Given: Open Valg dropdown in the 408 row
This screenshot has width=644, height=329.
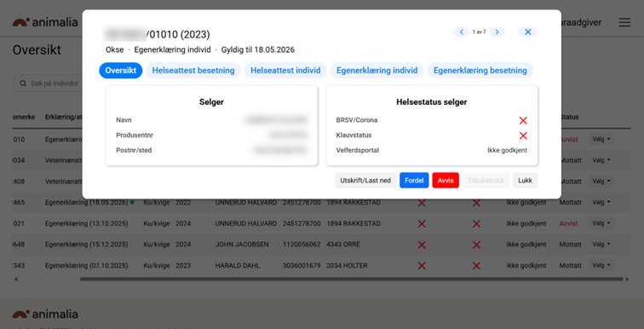Looking at the screenshot, I should point(601,182).
